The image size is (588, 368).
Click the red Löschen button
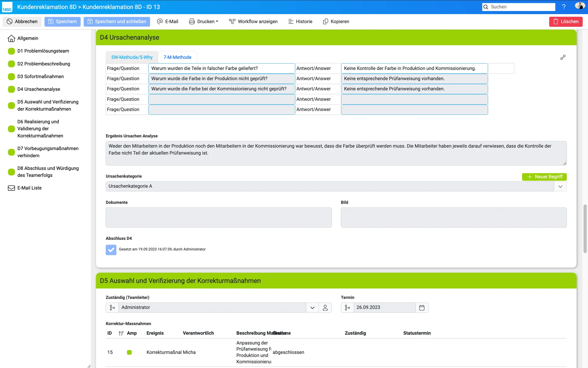tap(566, 21)
